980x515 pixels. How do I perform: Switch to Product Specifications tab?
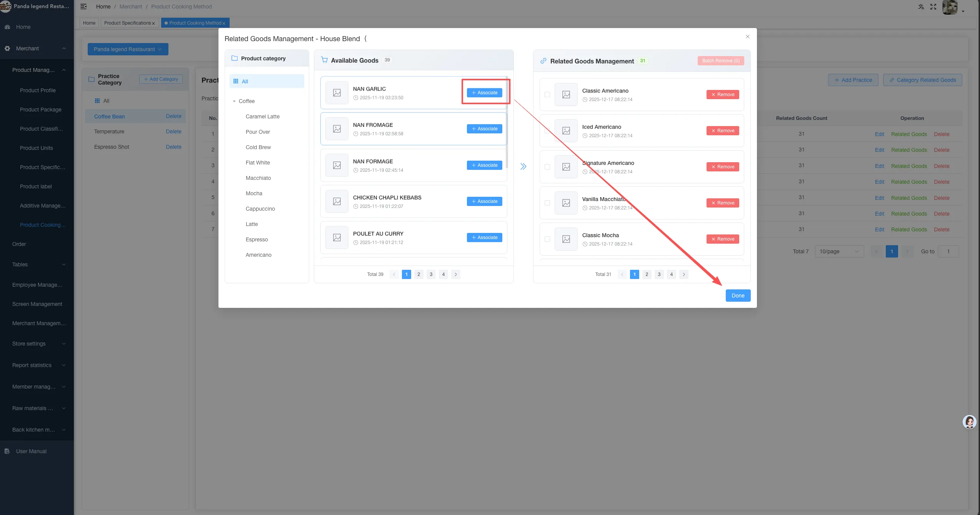[127, 23]
